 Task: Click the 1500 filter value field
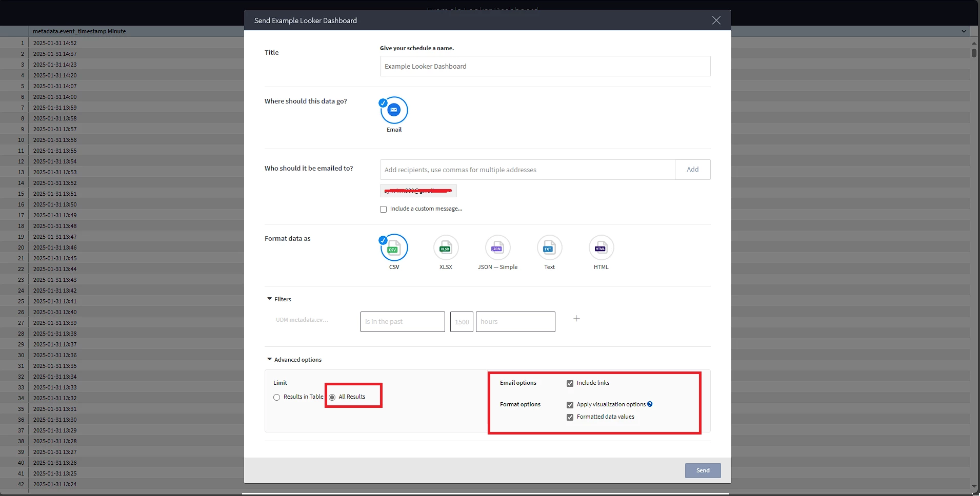tap(462, 322)
